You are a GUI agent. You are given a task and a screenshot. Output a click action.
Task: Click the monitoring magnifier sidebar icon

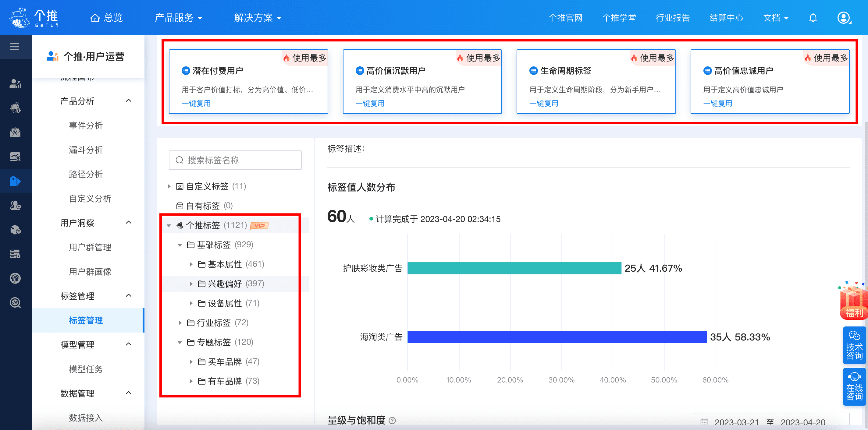point(15,303)
